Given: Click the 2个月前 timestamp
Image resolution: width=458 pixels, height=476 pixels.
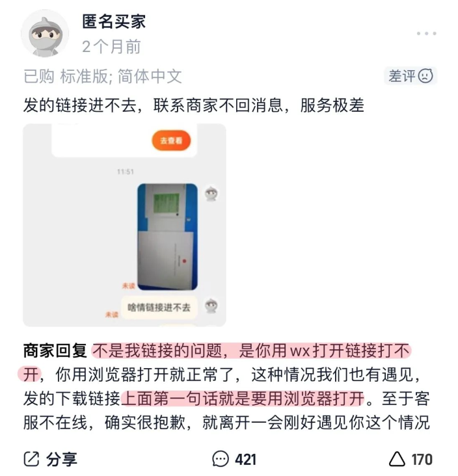Looking at the screenshot, I should click(x=111, y=47).
